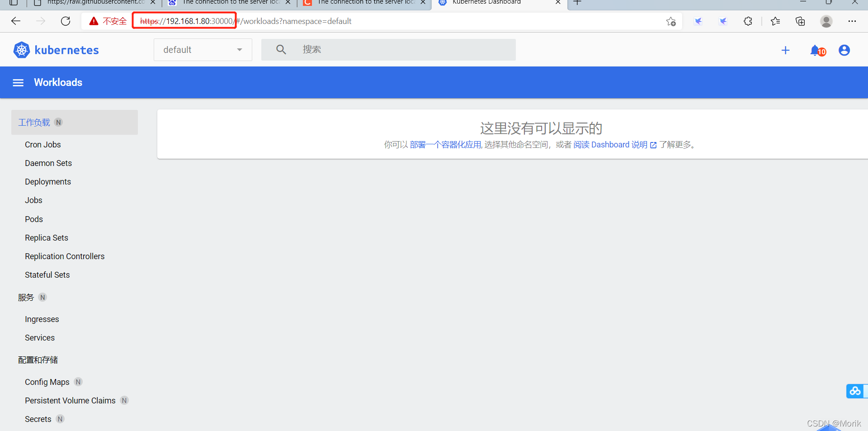
Task: Click the browser profile avatar
Action: pos(826,21)
